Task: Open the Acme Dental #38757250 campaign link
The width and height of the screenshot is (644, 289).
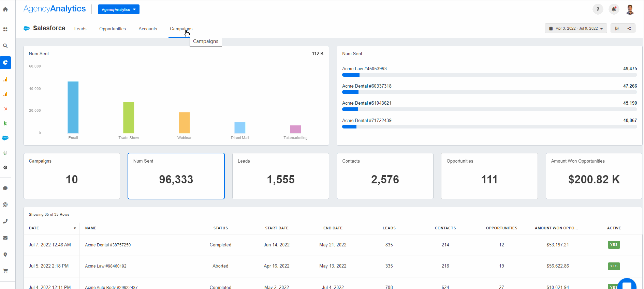Action: [x=108, y=245]
